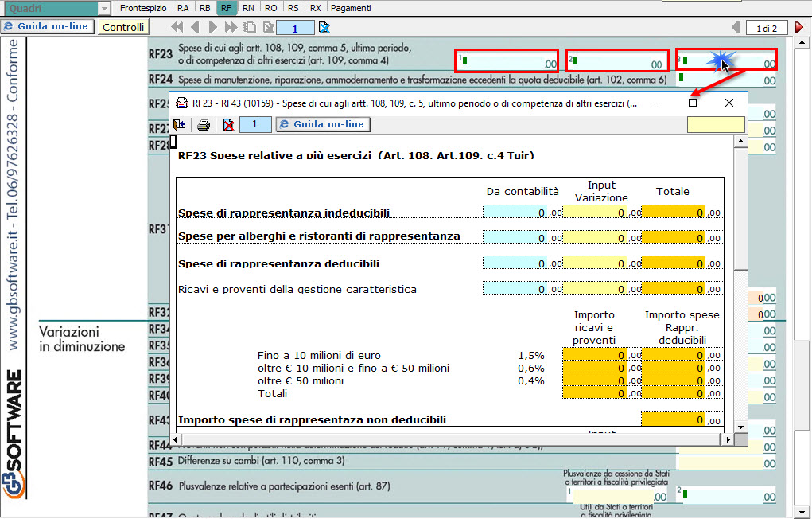Click the blue-crossed page icon next to the page number
The image size is (812, 519).
click(324, 28)
